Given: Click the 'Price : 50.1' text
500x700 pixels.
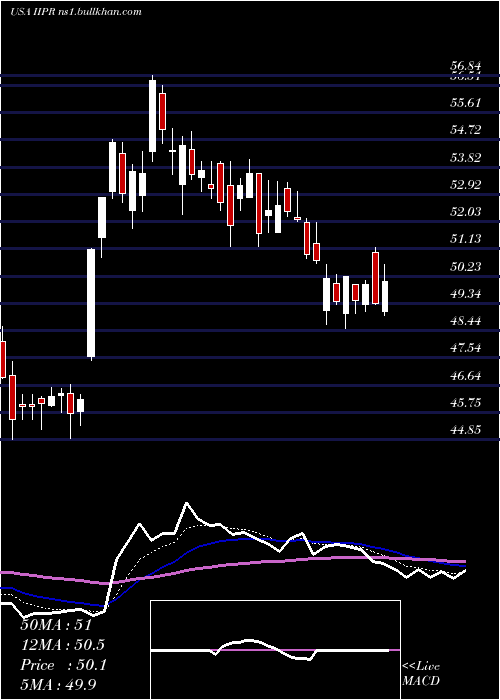Looking at the screenshot, I should [x=63, y=665].
